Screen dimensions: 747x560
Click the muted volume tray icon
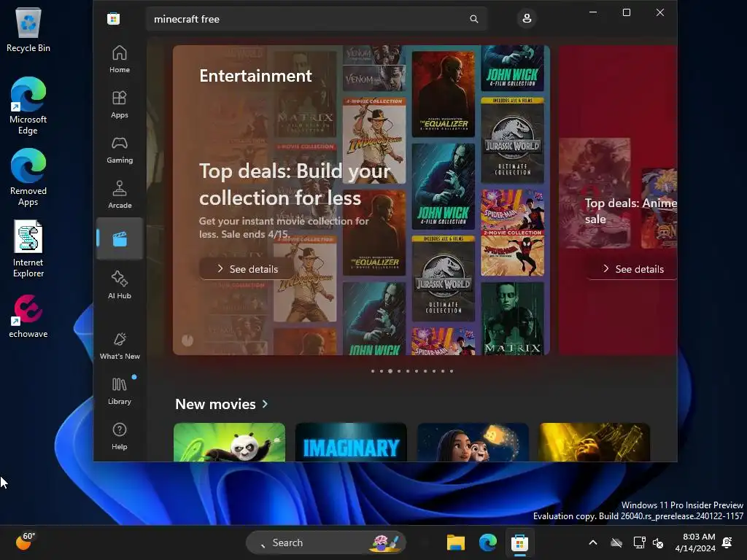(658, 542)
